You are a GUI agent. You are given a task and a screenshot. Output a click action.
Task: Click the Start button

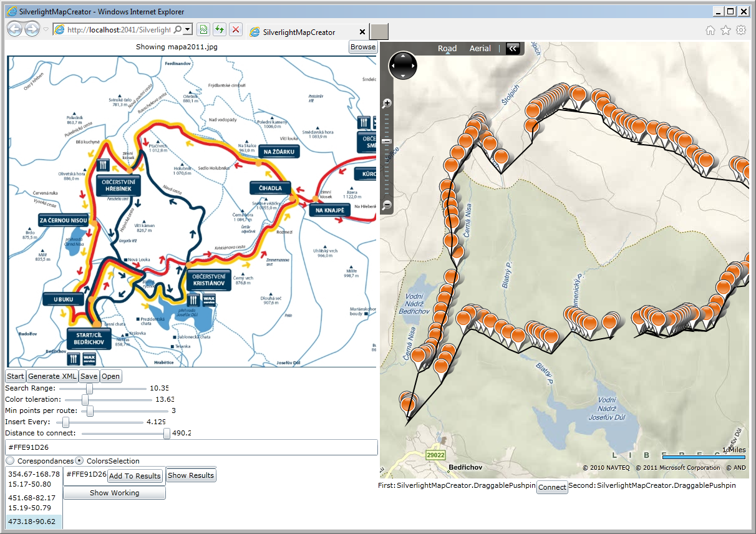16,376
